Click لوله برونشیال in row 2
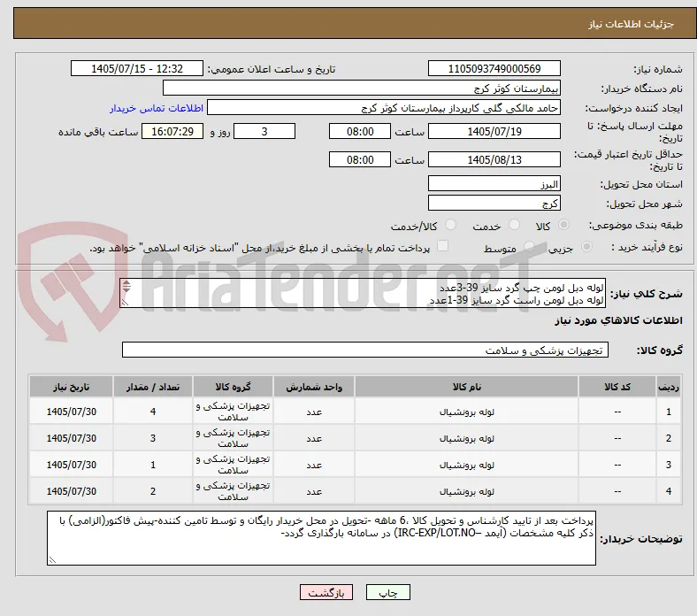697x616 pixels. coord(466,438)
